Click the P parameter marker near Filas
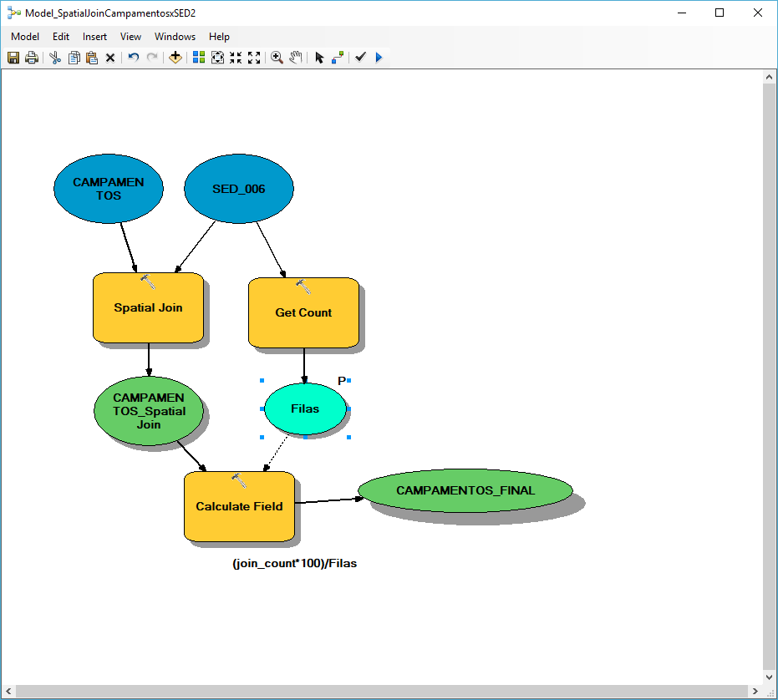Screen dimensions: 778x700 pyautogui.click(x=341, y=381)
